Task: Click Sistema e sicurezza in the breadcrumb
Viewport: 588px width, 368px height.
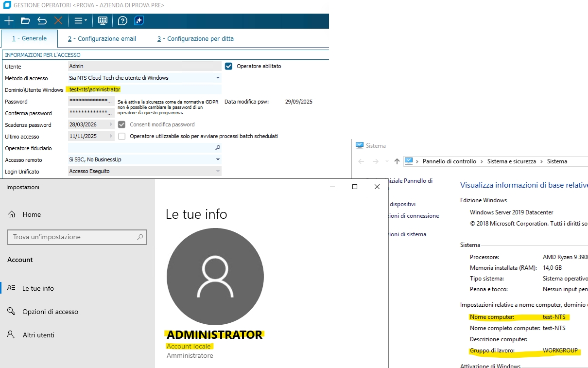Action: click(512, 161)
